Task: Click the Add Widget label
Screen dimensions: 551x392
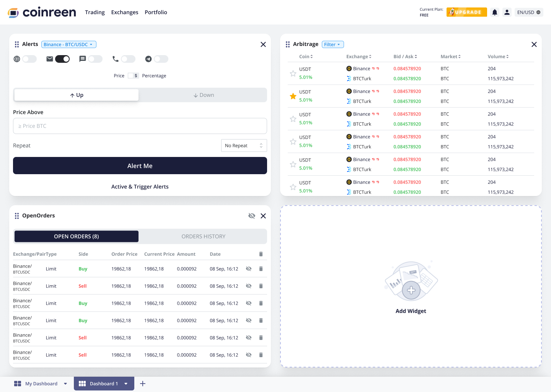Action: [x=411, y=311]
